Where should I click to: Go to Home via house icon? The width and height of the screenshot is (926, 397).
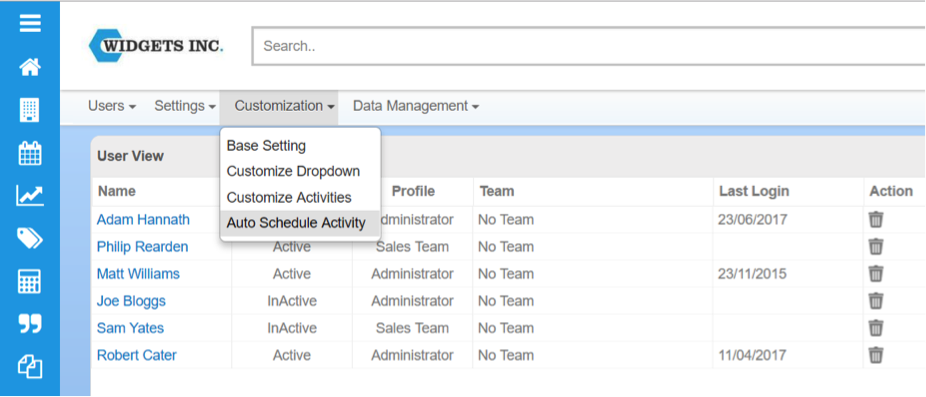[30, 67]
